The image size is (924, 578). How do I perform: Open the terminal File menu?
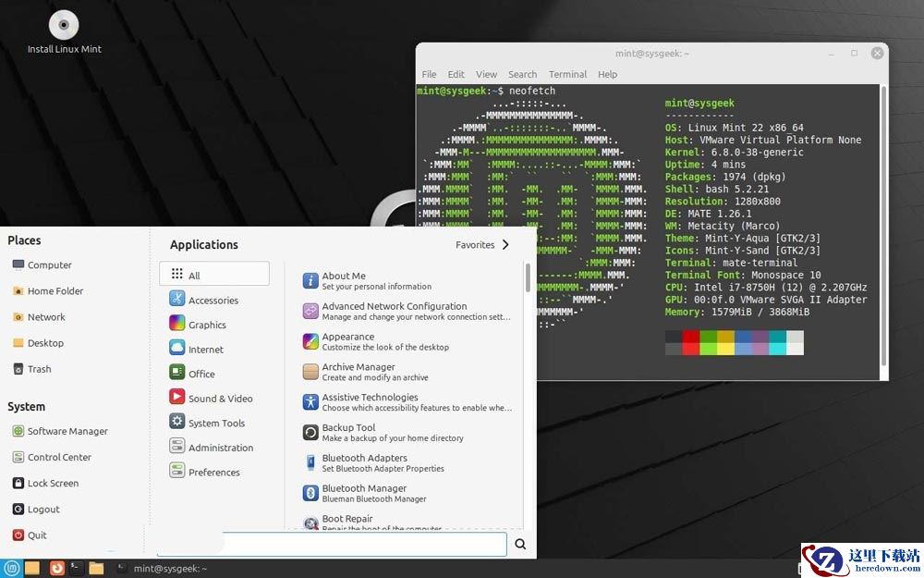coord(429,74)
